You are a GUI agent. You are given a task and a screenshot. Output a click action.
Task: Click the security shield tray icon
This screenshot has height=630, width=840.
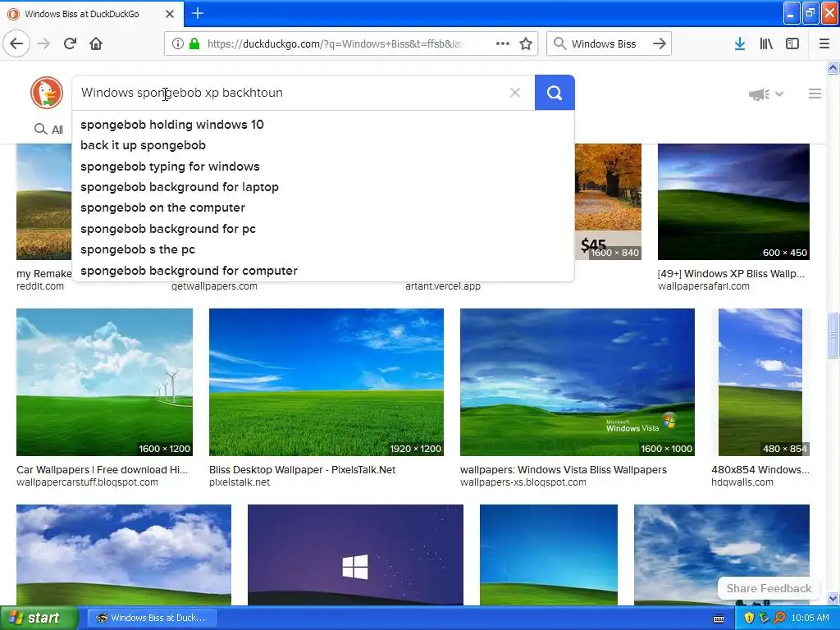click(x=749, y=618)
